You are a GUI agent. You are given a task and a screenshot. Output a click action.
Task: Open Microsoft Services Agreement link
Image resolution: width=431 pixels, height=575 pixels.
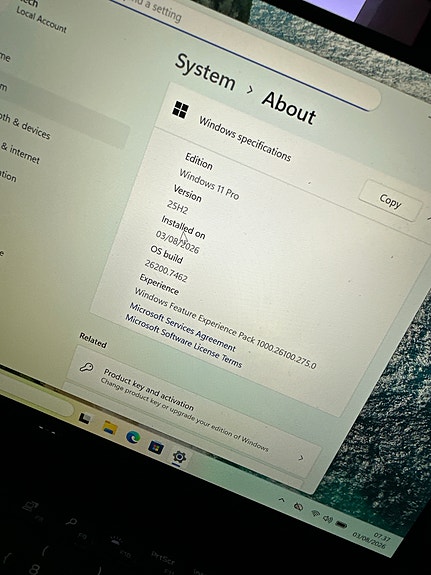tap(182, 326)
